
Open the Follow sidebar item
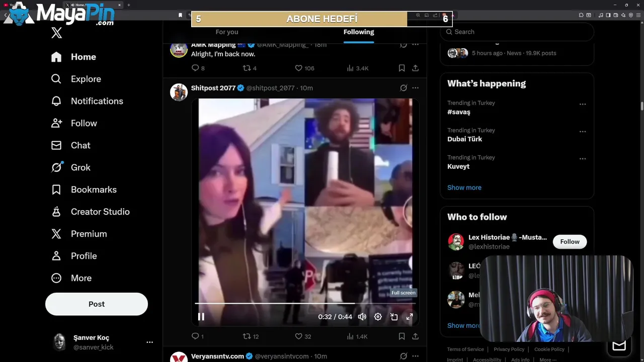tap(74, 123)
